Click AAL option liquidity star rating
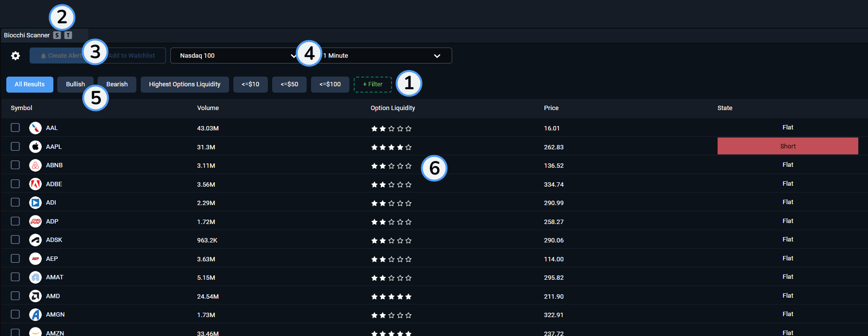Image resolution: width=868 pixels, height=336 pixels. tap(392, 128)
